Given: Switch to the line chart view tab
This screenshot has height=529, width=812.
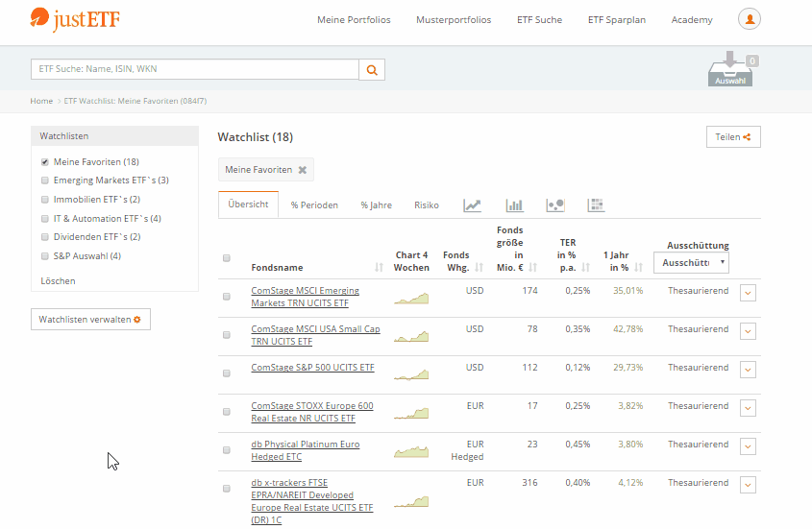Looking at the screenshot, I should pyautogui.click(x=472, y=204).
